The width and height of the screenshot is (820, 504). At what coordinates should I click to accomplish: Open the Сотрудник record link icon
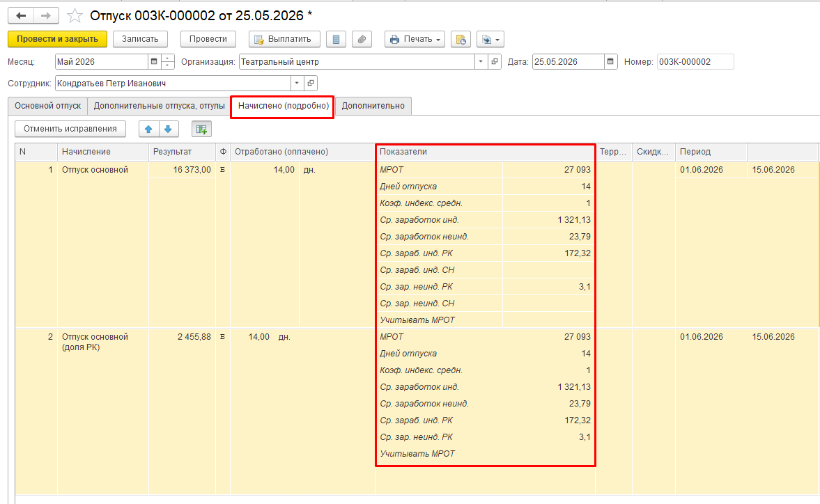coord(311,83)
